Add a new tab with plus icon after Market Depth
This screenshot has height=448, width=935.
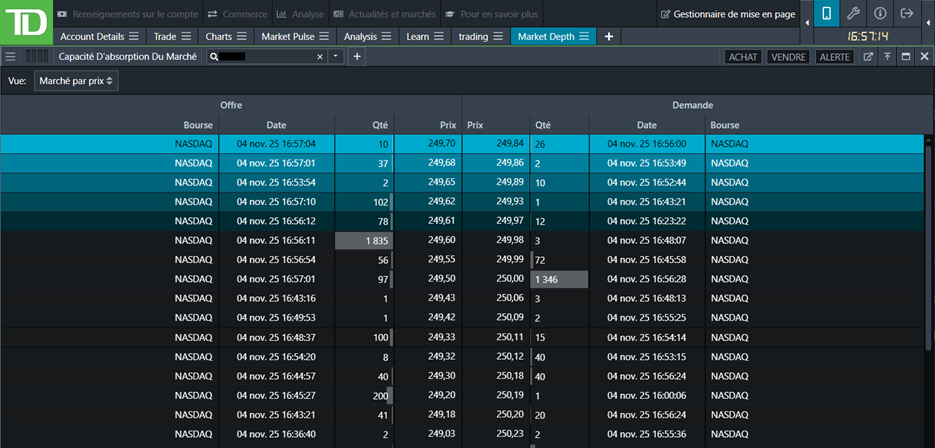609,36
